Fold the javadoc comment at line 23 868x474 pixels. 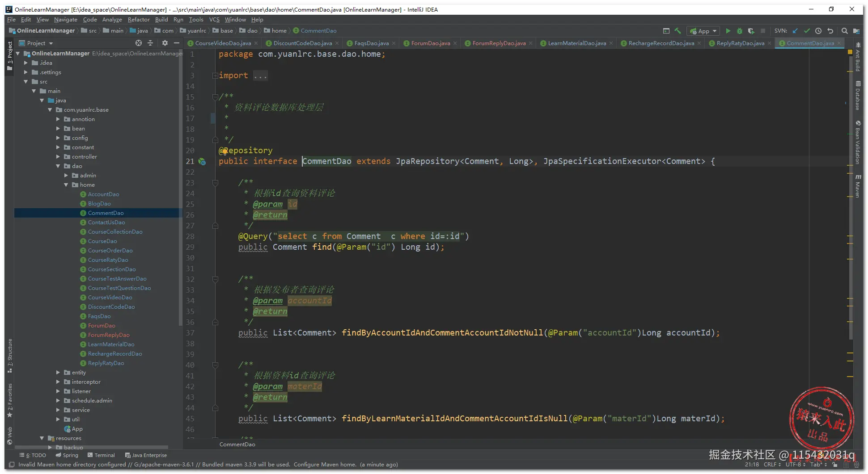pos(215,183)
